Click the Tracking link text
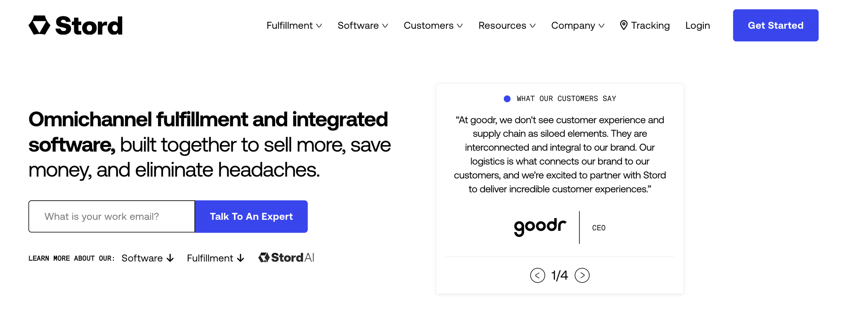 click(650, 25)
